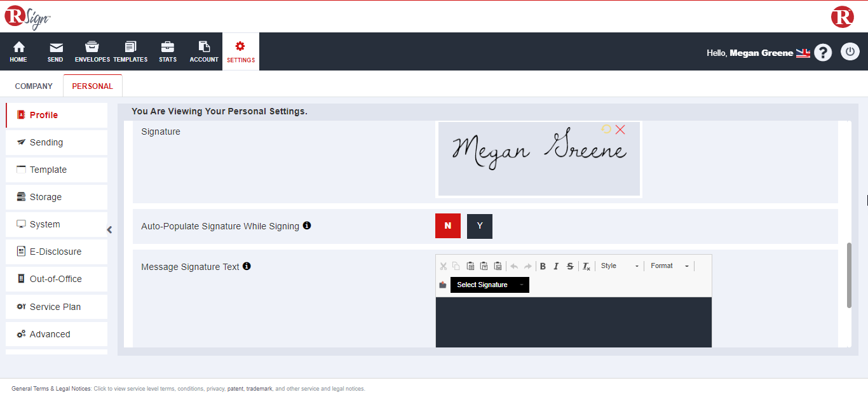Set Auto-Populate Signature to N
868x397 pixels.
[448, 226]
